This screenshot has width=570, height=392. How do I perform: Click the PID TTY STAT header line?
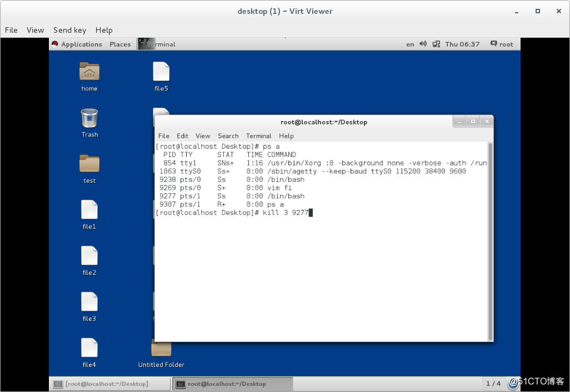point(229,155)
